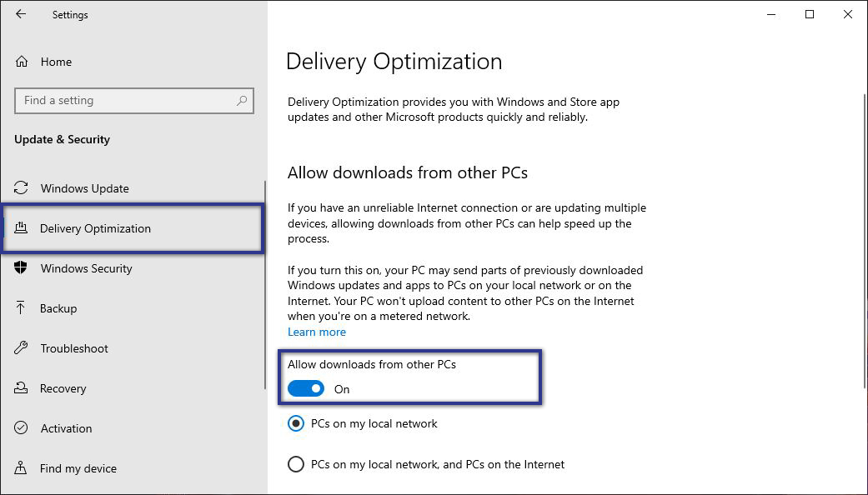This screenshot has height=495, width=868.
Task: Go to Home in the sidebar
Action: tap(55, 61)
